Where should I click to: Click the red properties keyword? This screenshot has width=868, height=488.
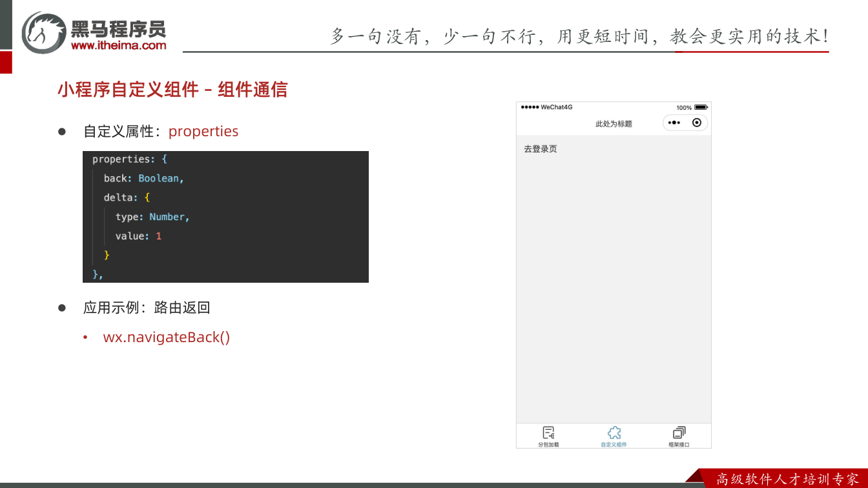[203, 131]
